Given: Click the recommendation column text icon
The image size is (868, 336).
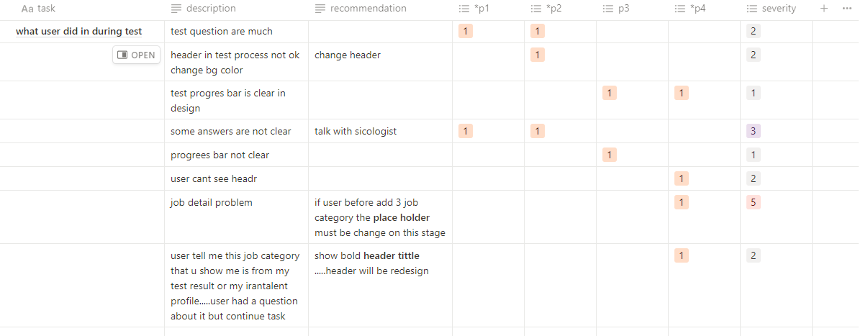Looking at the screenshot, I should 320,9.
